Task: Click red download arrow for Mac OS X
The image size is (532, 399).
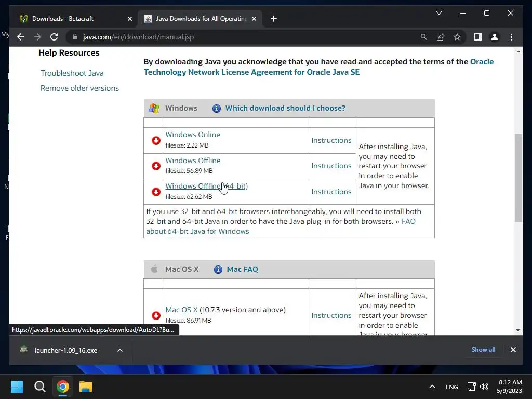Action: [x=156, y=315]
